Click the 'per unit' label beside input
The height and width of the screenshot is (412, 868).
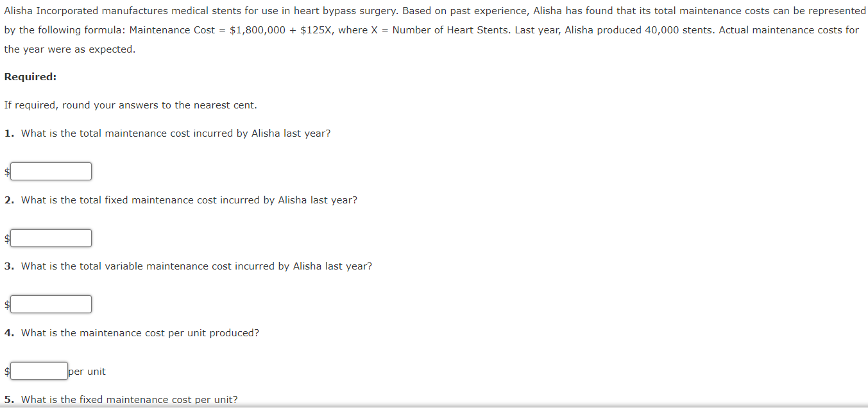(x=87, y=372)
